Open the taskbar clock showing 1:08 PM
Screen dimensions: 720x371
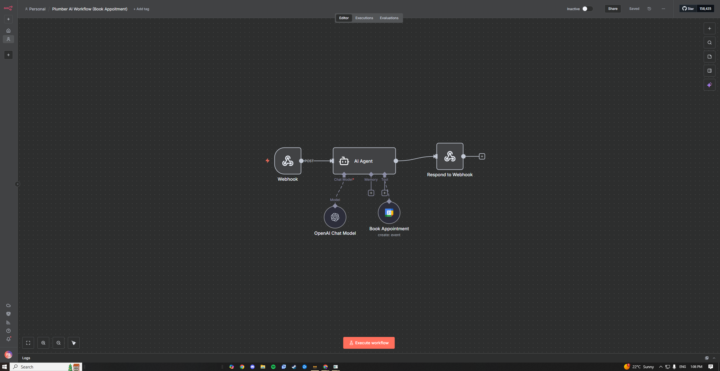[x=696, y=367]
